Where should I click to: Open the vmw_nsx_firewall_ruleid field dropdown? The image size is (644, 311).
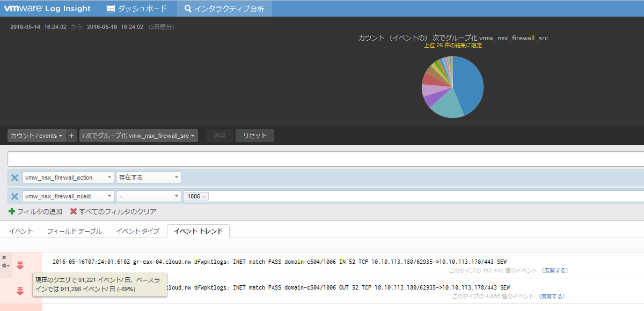(68, 196)
